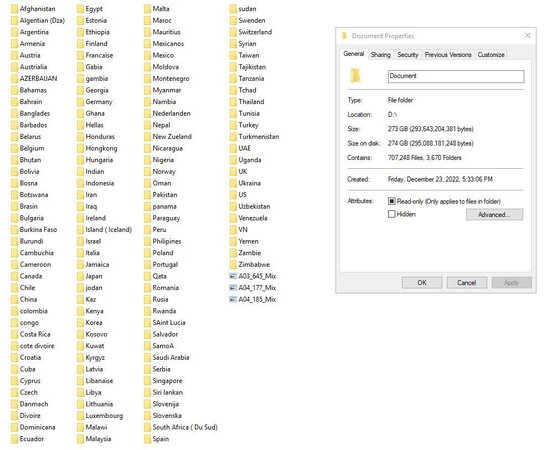Open the Customize tab
Screen dimensions: 547x450
(x=490, y=55)
